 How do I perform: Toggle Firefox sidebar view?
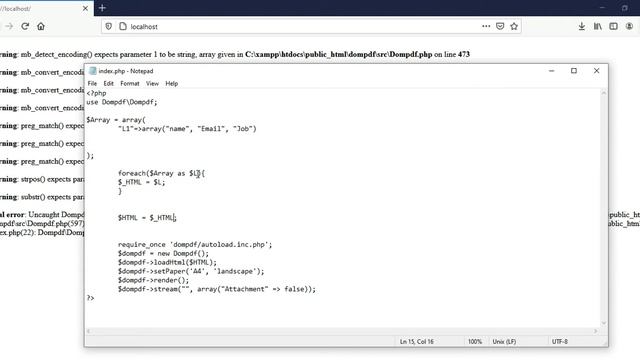pyautogui.click(x=613, y=26)
